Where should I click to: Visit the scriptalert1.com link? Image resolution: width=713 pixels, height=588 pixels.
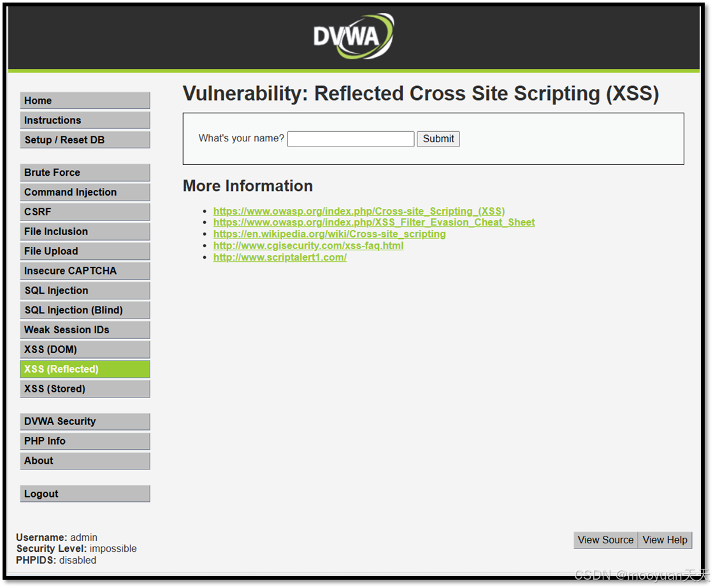coord(280,257)
